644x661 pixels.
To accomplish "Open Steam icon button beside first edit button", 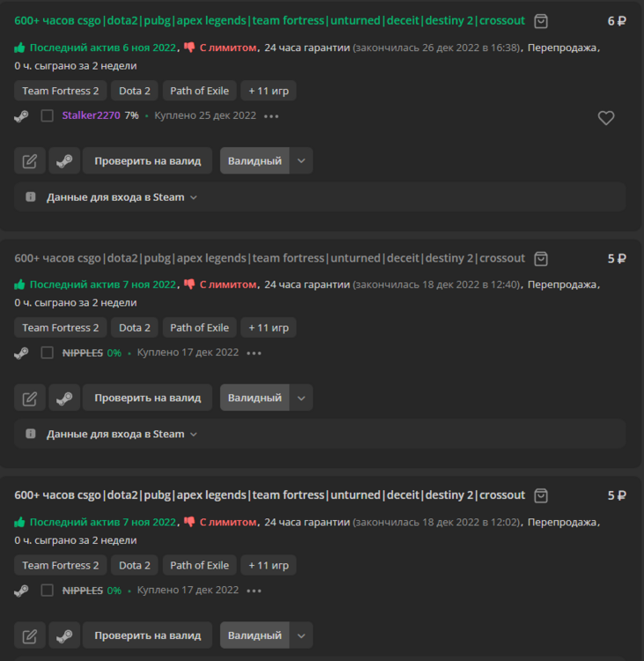I will click(x=64, y=160).
